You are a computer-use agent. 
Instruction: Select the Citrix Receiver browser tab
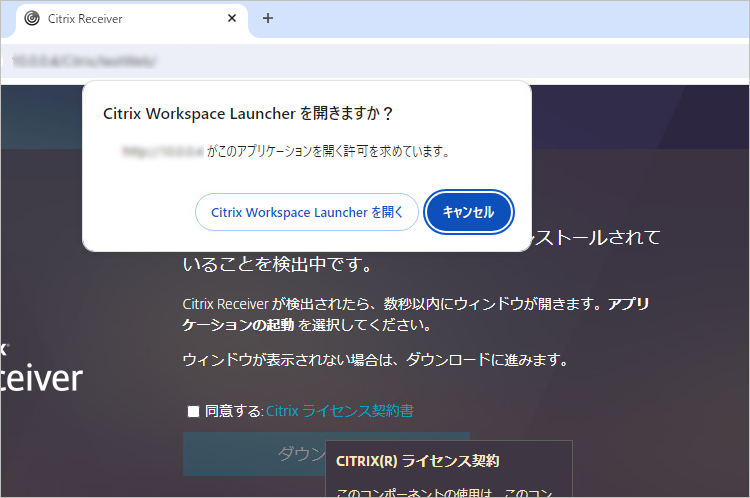132,19
